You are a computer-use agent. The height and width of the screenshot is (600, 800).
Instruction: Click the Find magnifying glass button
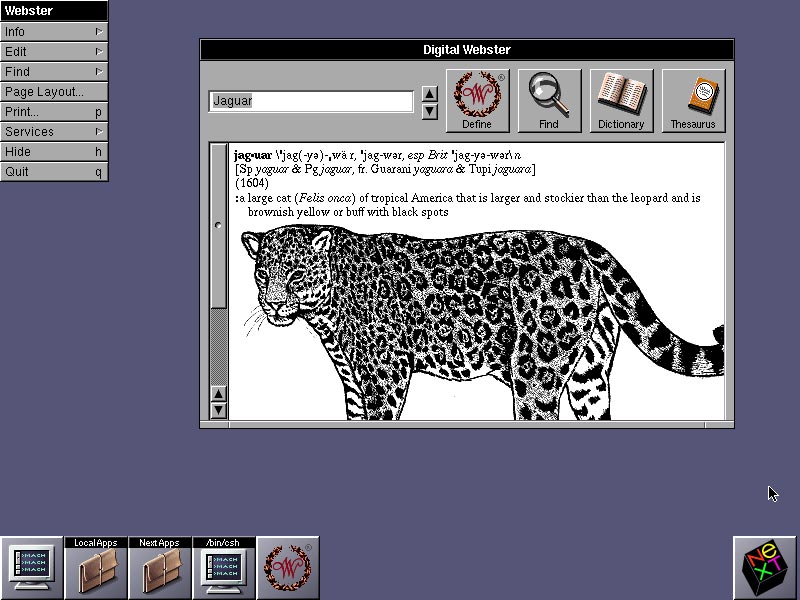(549, 101)
